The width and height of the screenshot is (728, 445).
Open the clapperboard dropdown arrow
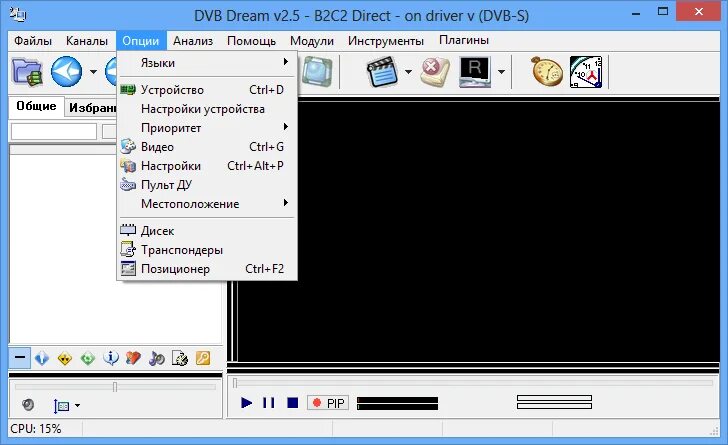click(x=408, y=72)
